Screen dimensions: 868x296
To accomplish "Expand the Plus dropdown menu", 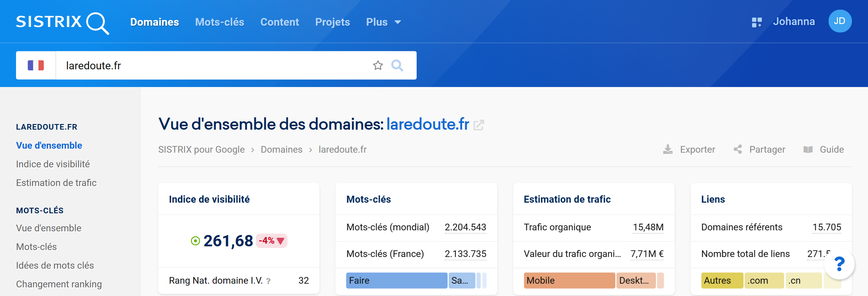I will tap(384, 22).
